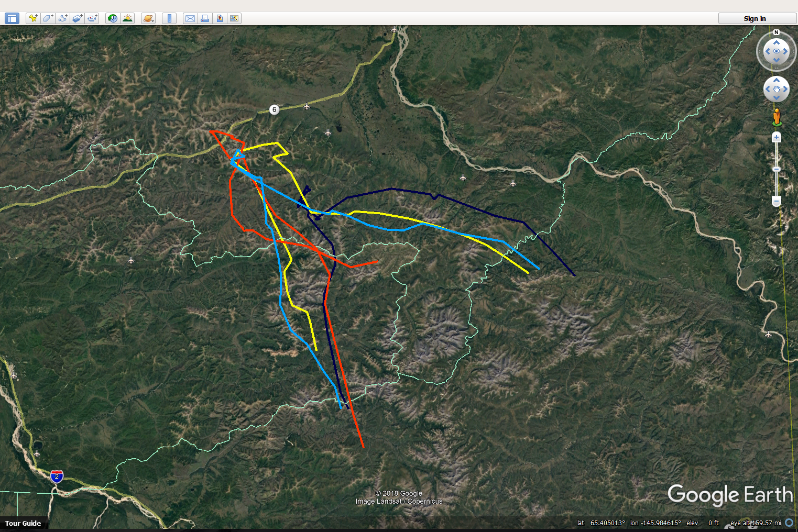Pick the Street View pegman icon

point(777,117)
